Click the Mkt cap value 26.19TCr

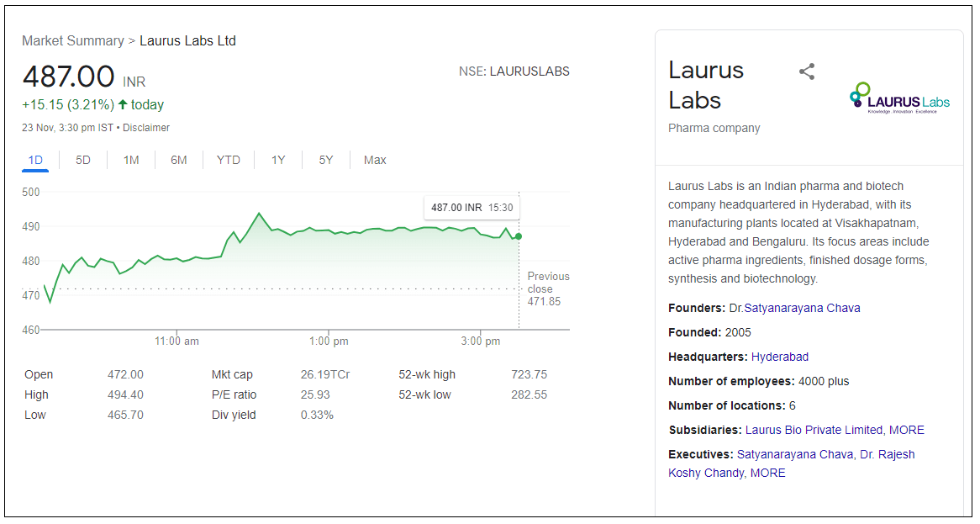pyautogui.click(x=325, y=374)
